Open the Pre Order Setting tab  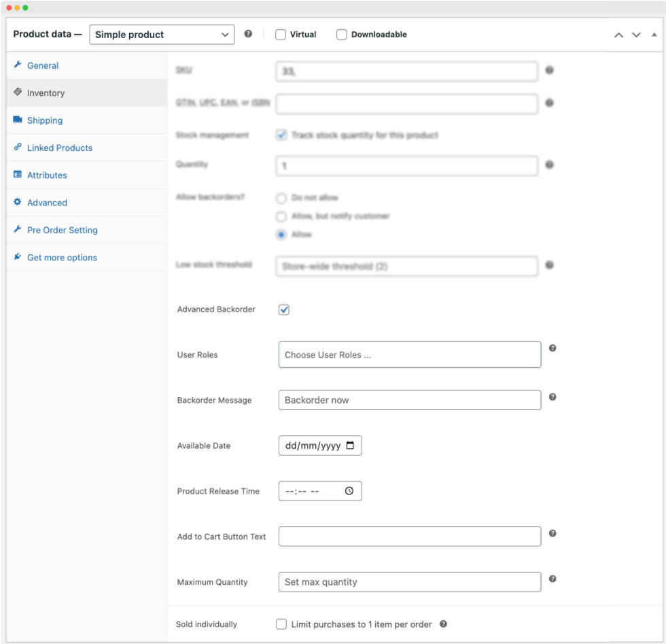(x=63, y=230)
